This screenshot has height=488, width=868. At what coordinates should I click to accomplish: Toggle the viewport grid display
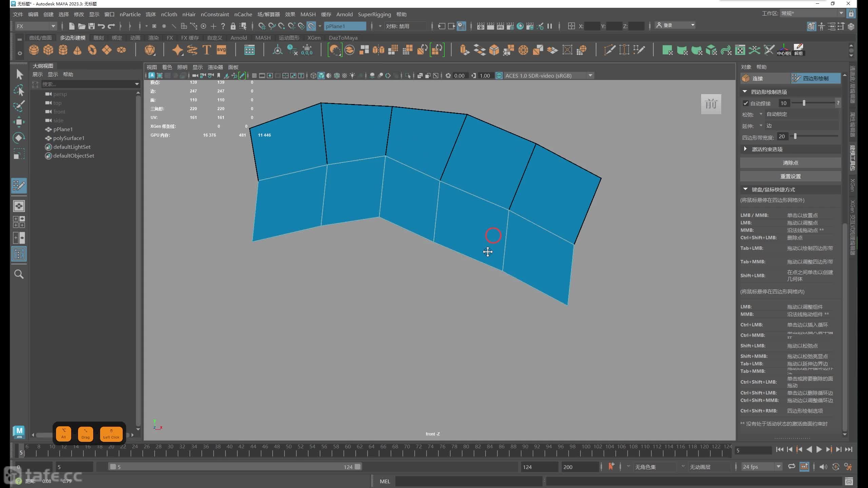(x=254, y=76)
